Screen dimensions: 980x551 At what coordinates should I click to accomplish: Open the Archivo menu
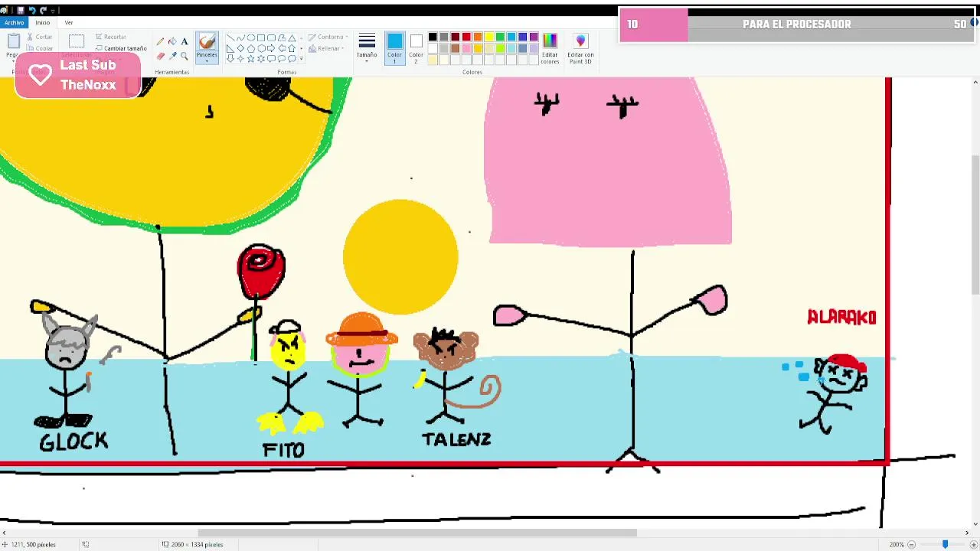click(x=14, y=22)
